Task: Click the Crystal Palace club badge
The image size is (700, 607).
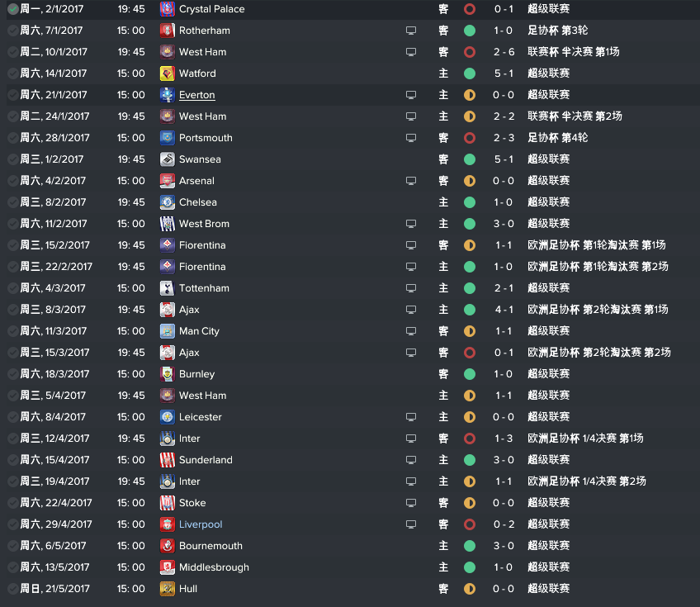Action: (167, 9)
